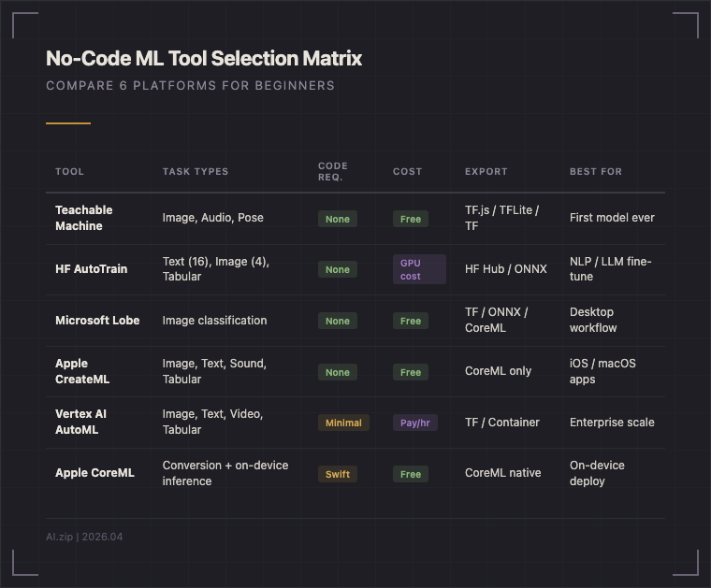Viewport: 711px width, 588px height.
Task: Click the BEST FOR column header
Action: (x=595, y=172)
